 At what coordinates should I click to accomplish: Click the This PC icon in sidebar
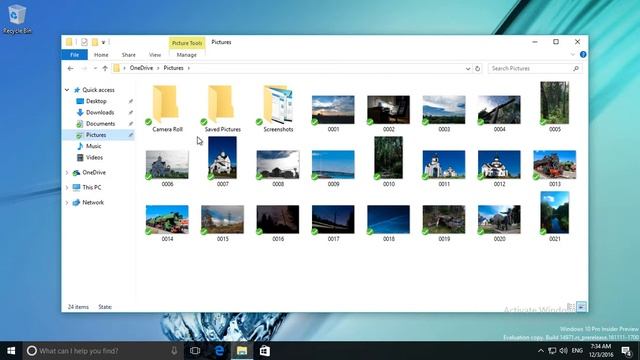(76, 187)
